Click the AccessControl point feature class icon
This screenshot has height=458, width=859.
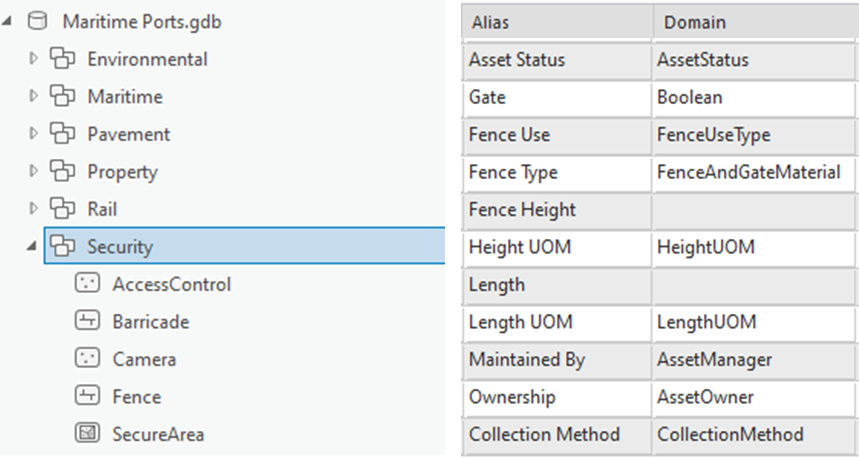[x=88, y=284]
